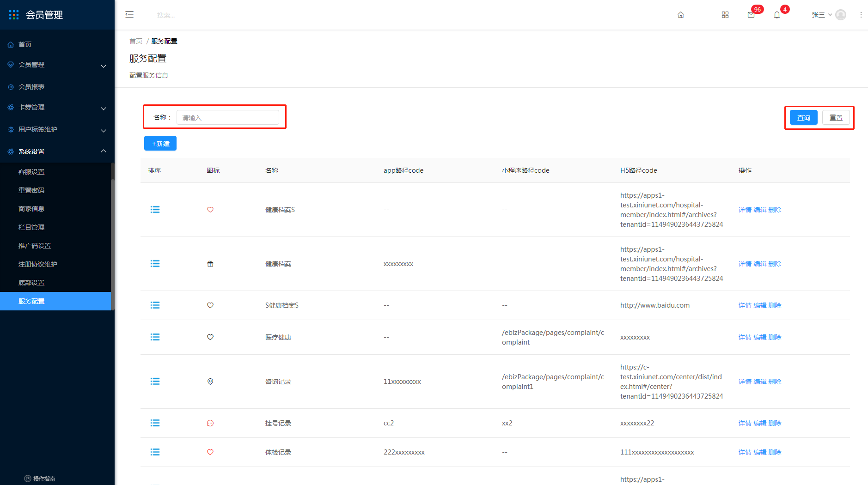This screenshot has width=868, height=485.
Task: Open 详情 for 健康档案S row
Action: coord(745,210)
